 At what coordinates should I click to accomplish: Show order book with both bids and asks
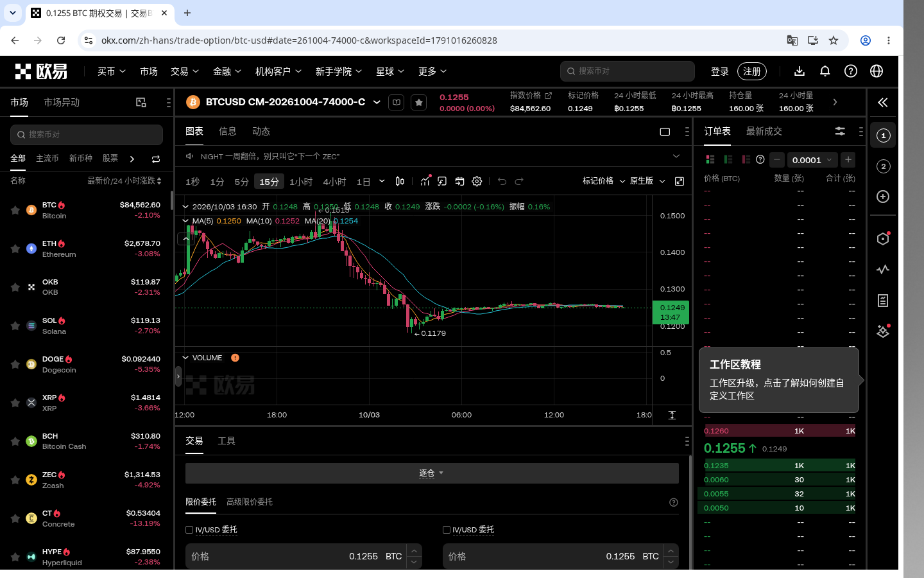tap(710, 159)
